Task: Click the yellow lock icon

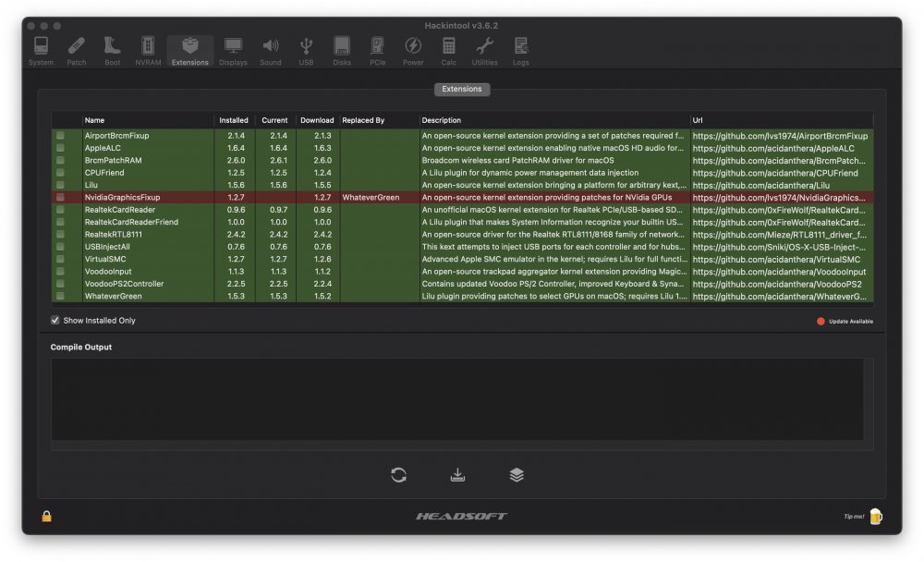Action: pos(46,516)
